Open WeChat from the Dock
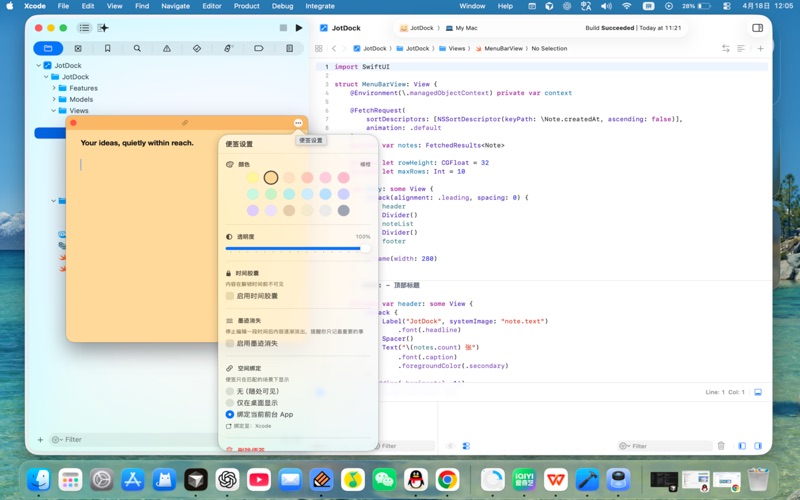This screenshot has height=500, width=800. (384, 480)
